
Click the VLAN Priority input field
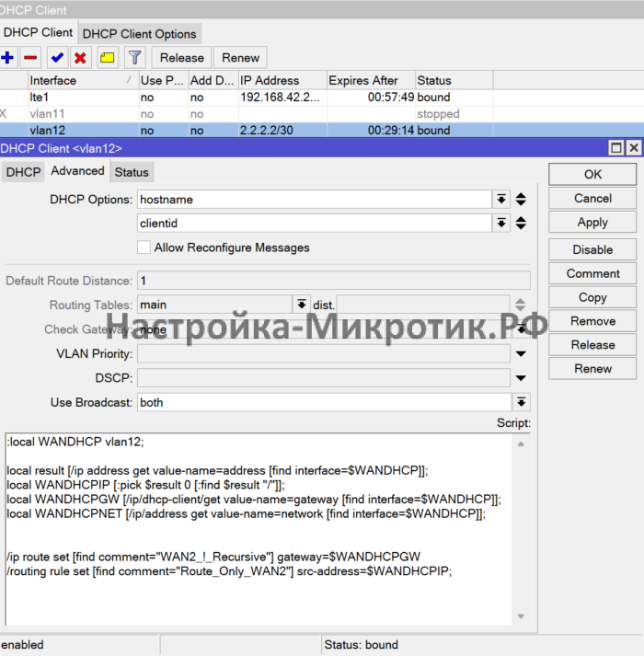tap(324, 354)
